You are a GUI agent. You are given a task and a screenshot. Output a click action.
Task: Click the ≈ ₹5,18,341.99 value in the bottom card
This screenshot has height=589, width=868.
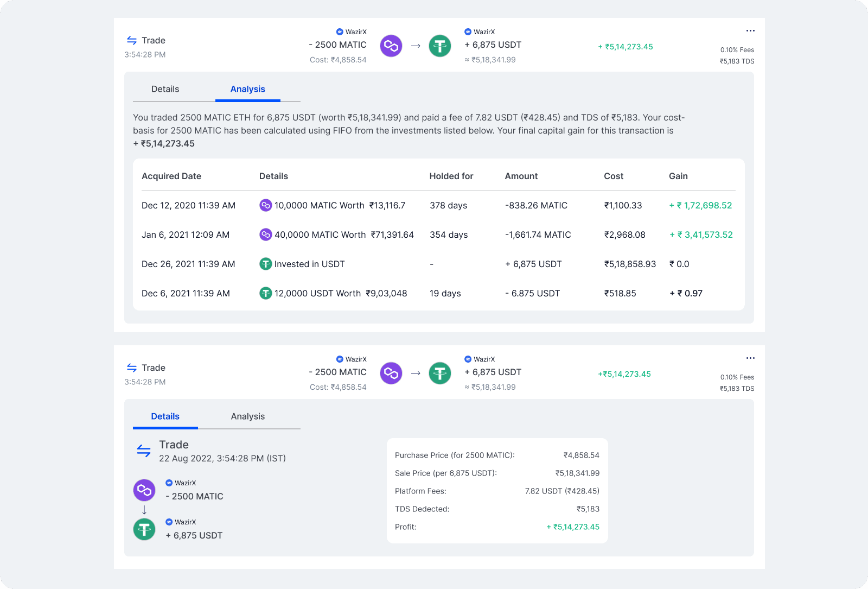pyautogui.click(x=490, y=387)
